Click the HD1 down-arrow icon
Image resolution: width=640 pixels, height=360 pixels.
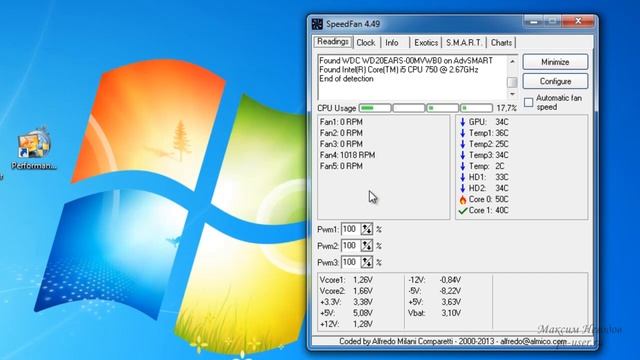point(462,177)
